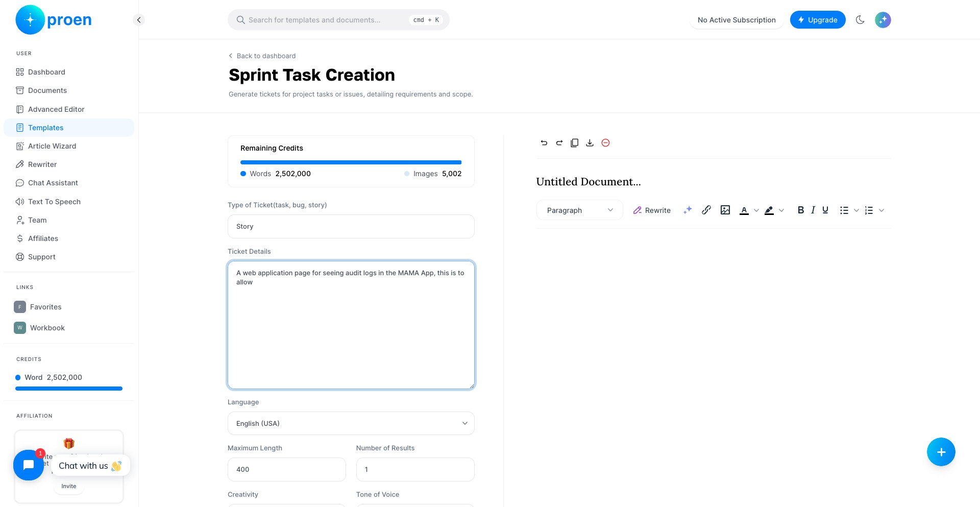Focus the templates and documents search field
The height and width of the screenshot is (507, 980).
point(338,20)
